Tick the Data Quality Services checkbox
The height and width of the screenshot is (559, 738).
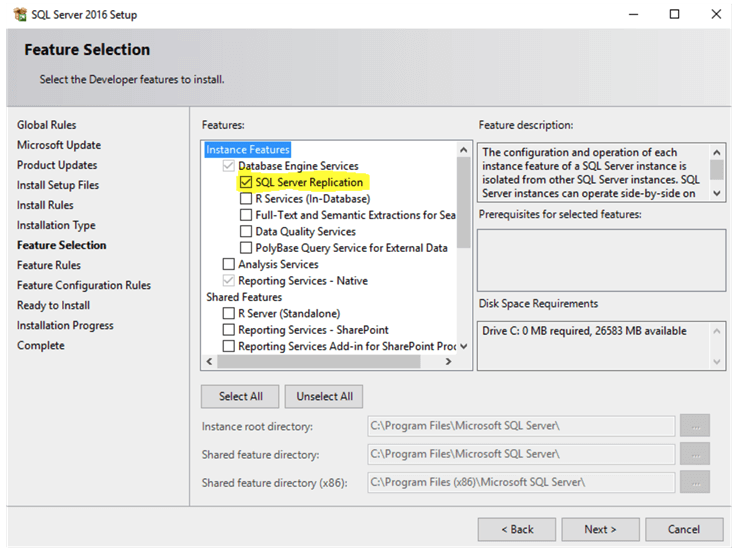(246, 232)
